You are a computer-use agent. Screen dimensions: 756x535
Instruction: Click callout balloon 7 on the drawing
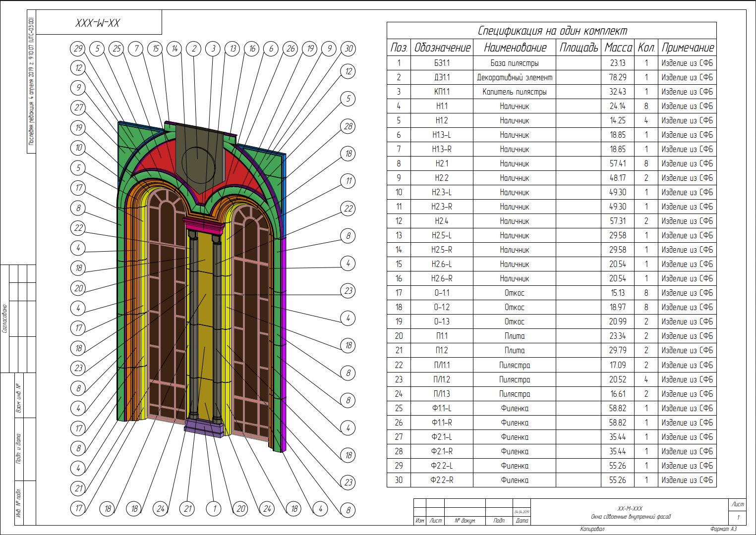[x=136, y=49]
